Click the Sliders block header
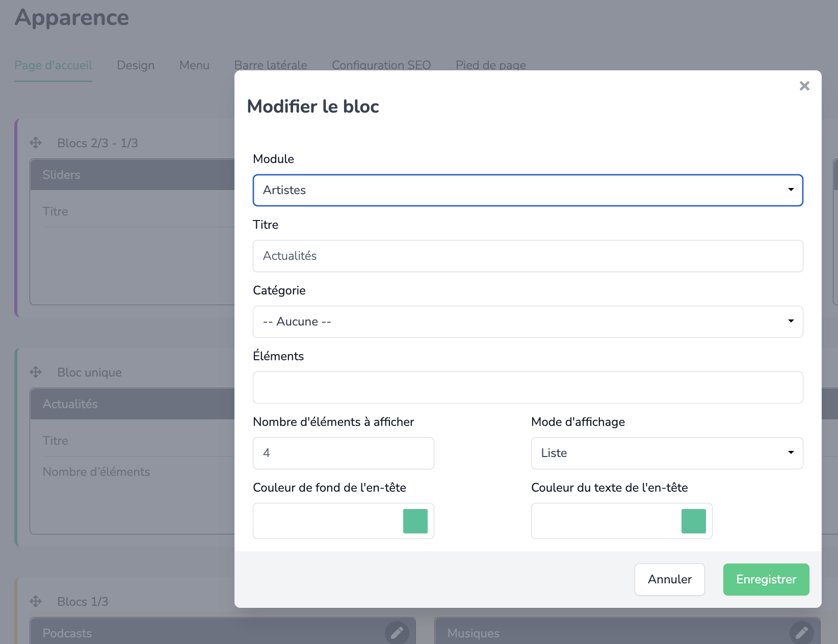Screen dimensions: 838x644 [133, 175]
